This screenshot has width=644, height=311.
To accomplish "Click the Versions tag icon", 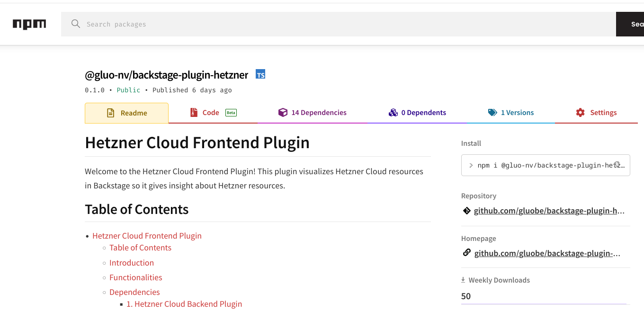I will pos(492,113).
